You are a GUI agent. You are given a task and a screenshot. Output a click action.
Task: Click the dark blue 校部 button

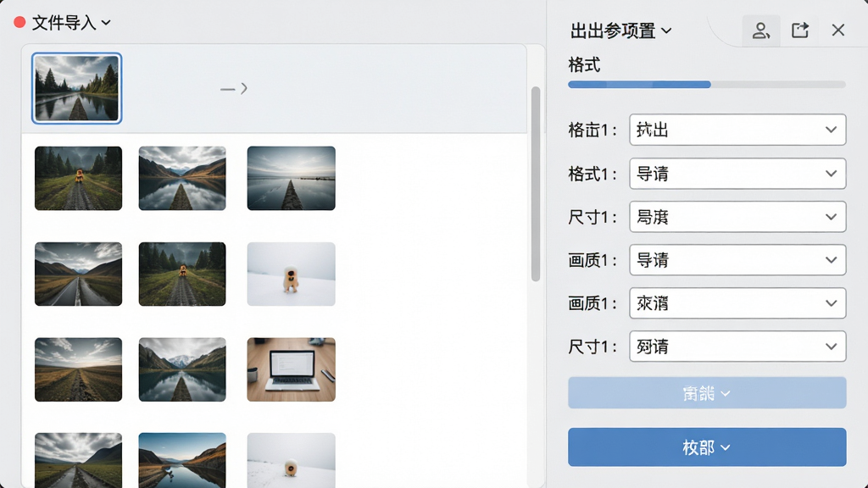coord(707,447)
